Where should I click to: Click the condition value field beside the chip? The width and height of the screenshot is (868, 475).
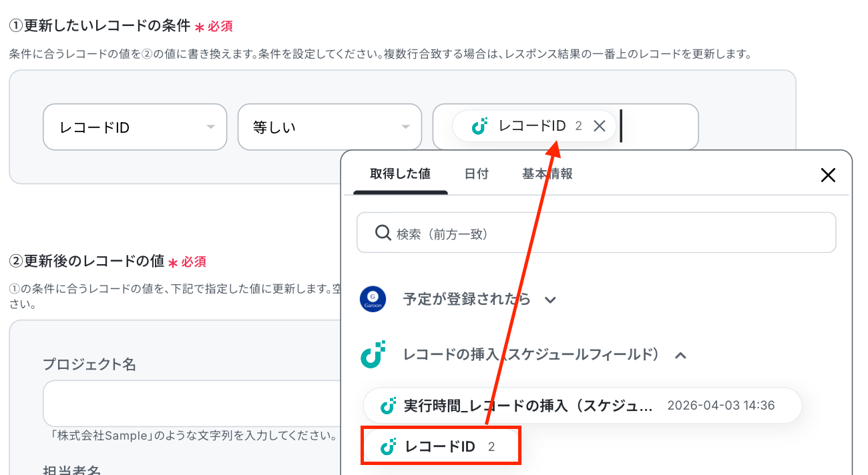coord(658,127)
